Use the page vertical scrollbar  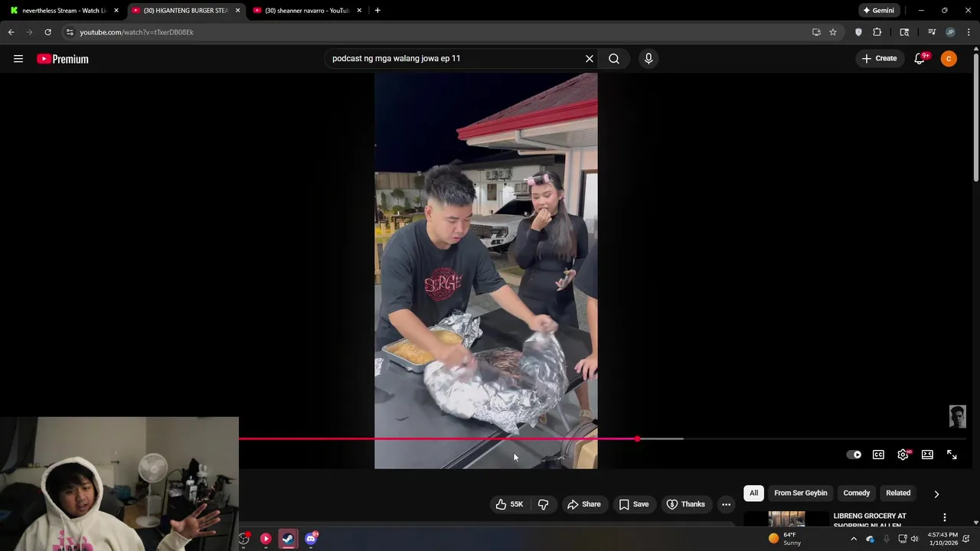pos(975,115)
